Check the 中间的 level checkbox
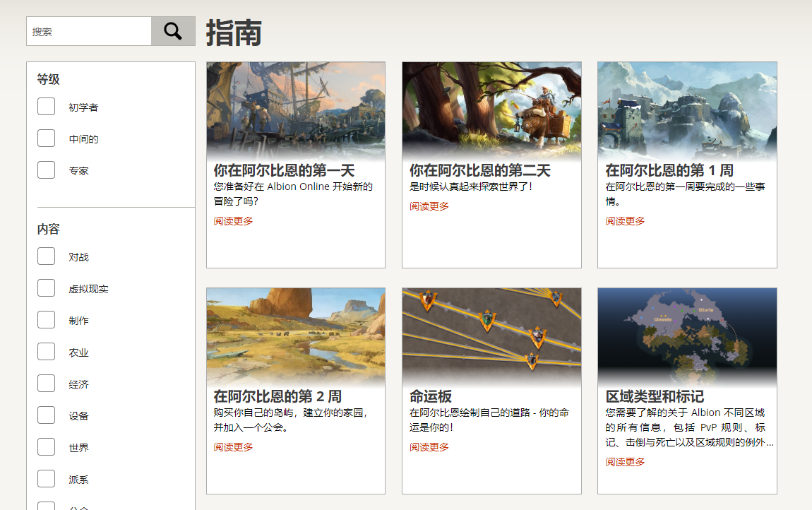This screenshot has width=812, height=510. pos(46,138)
